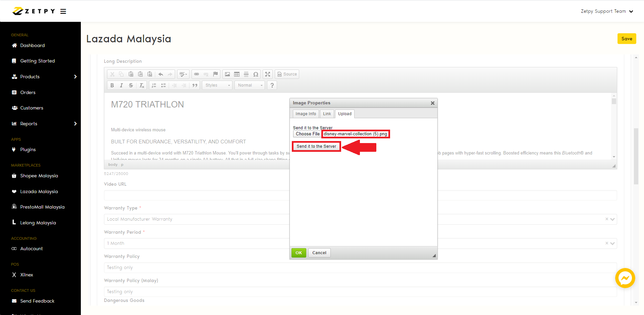This screenshot has height=315, width=644.
Task: Insert a table using the table icon
Action: point(237,74)
